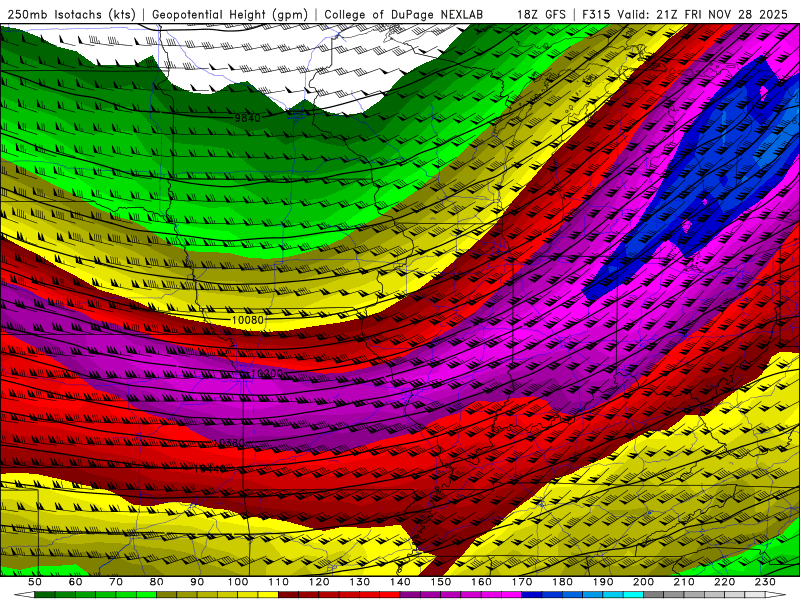Image resolution: width=800 pixels, height=600 pixels.
Task: Click the "Geopotential Height (gpm)" header label
Action: tap(230, 14)
